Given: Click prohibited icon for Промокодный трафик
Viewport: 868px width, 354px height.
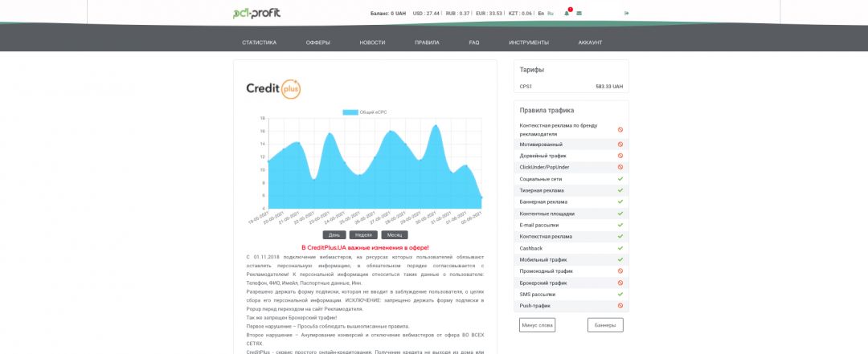Looking at the screenshot, I should [620, 271].
